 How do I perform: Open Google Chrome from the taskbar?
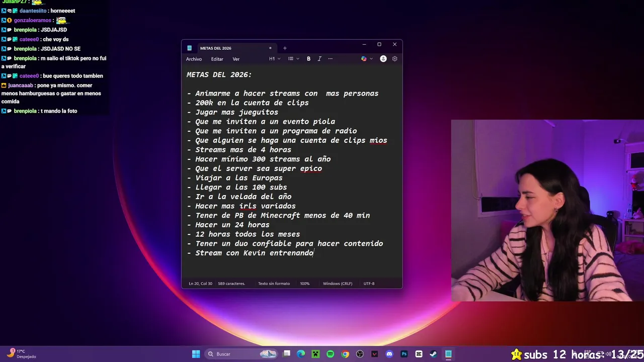click(345, 354)
